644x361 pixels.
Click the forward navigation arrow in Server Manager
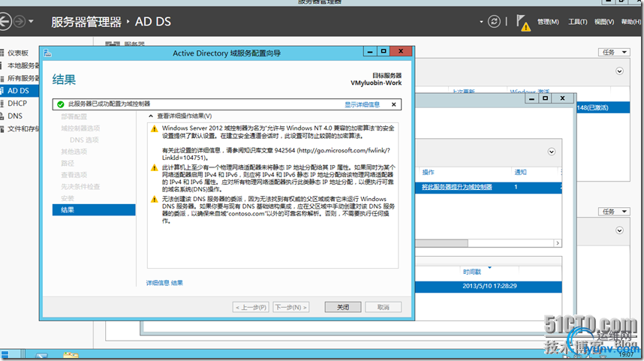20,21
